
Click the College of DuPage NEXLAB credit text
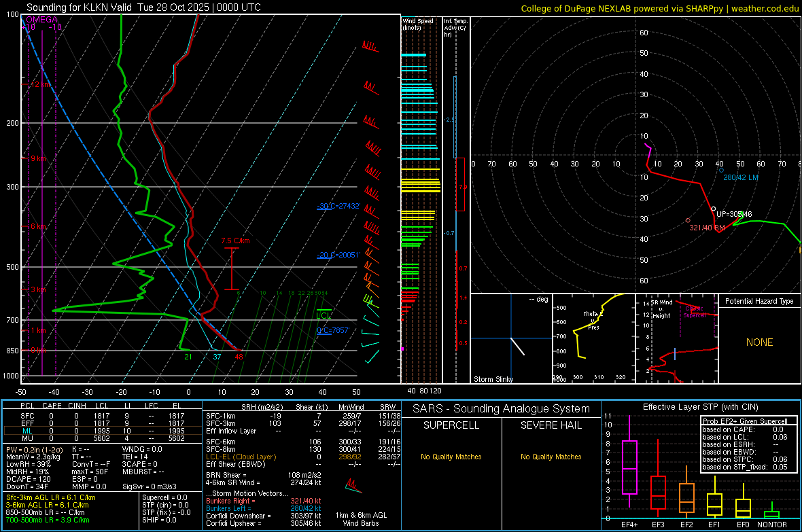tap(660, 8)
